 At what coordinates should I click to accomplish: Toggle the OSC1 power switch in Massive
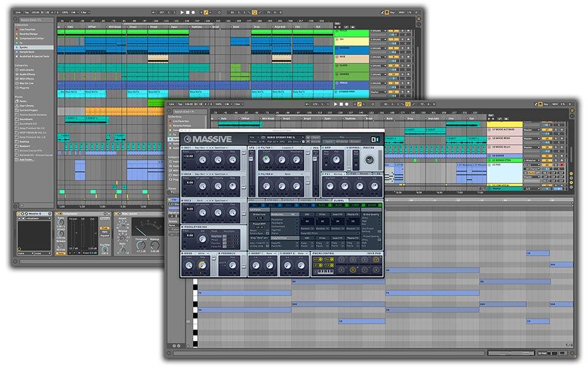pyautogui.click(x=183, y=148)
